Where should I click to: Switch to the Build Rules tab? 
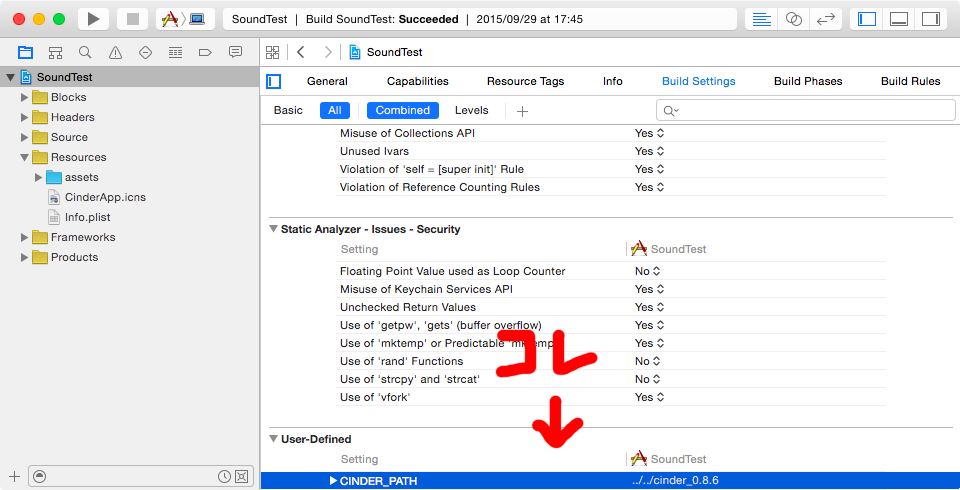coord(910,81)
